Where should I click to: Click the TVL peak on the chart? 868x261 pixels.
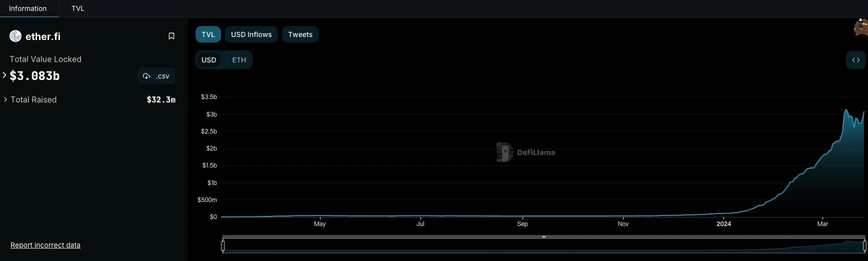click(x=846, y=110)
